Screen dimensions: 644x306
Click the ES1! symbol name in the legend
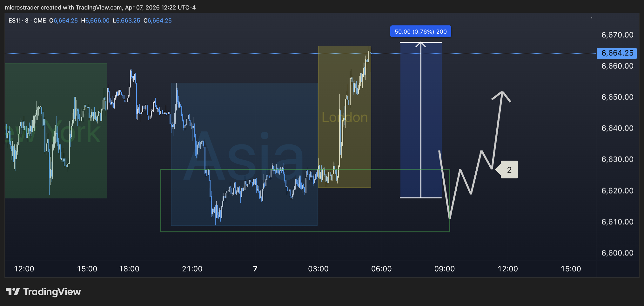click(14, 21)
